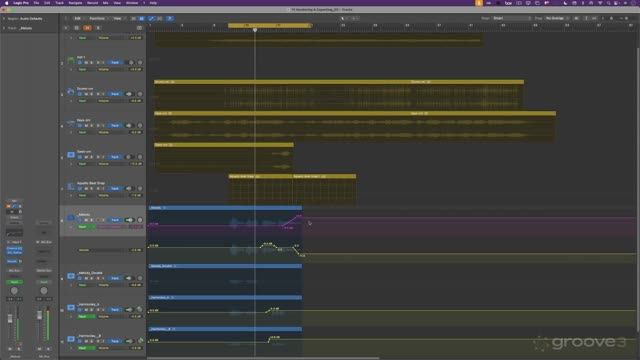This screenshot has width=640, height=360.
Task: Open the Navigate menu
Action: point(75,3)
